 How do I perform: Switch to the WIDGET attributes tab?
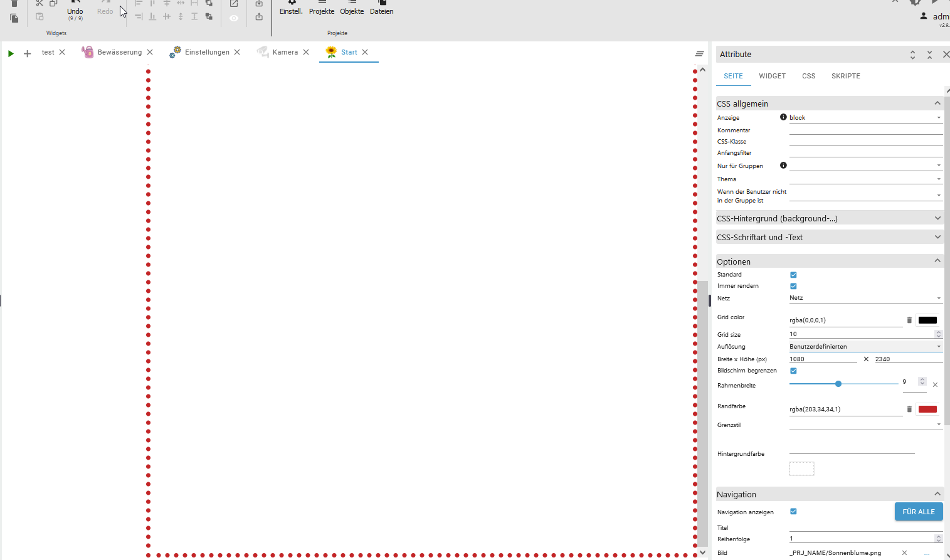pyautogui.click(x=772, y=76)
